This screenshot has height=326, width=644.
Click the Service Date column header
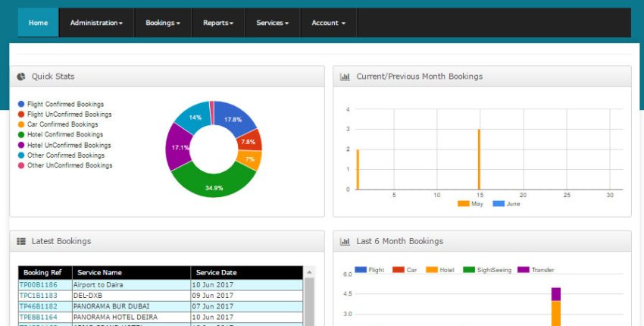[216, 272]
